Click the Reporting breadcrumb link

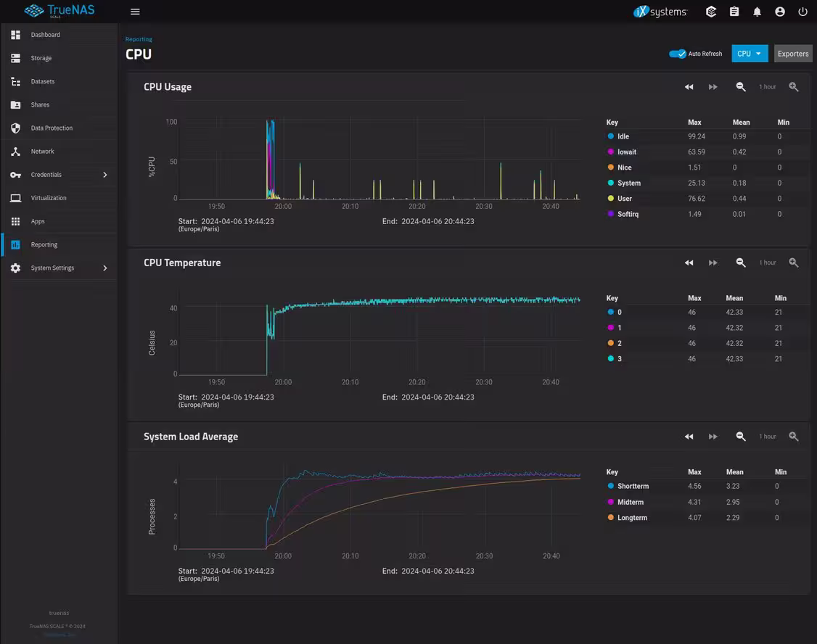[139, 39]
